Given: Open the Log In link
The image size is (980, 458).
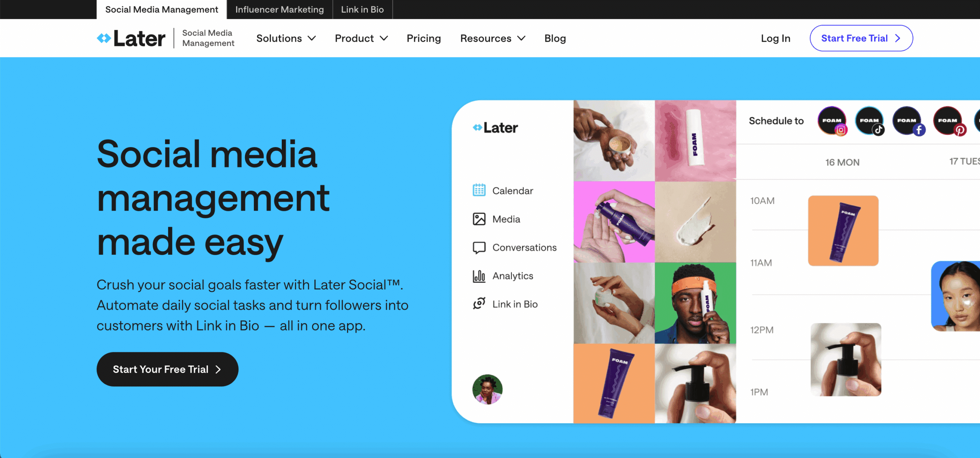Looking at the screenshot, I should [x=776, y=38].
